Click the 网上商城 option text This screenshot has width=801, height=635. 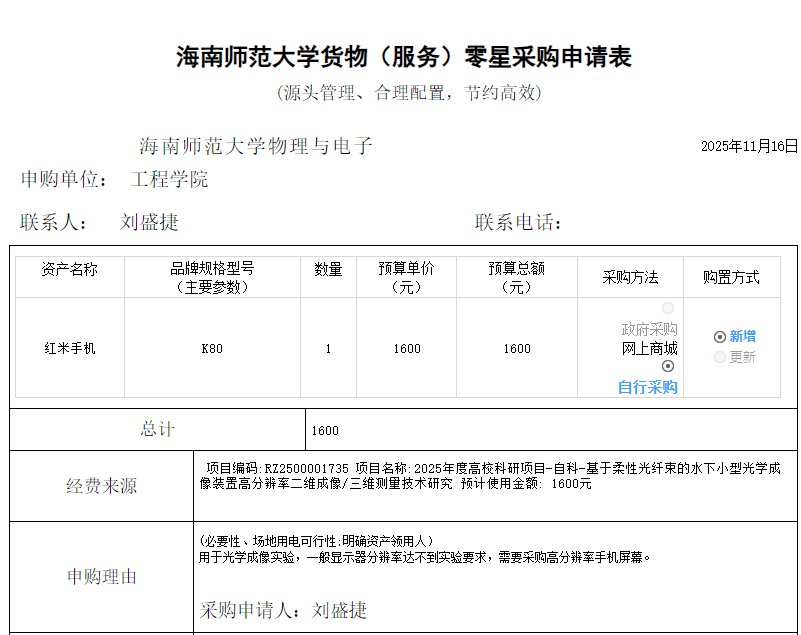tap(649, 349)
